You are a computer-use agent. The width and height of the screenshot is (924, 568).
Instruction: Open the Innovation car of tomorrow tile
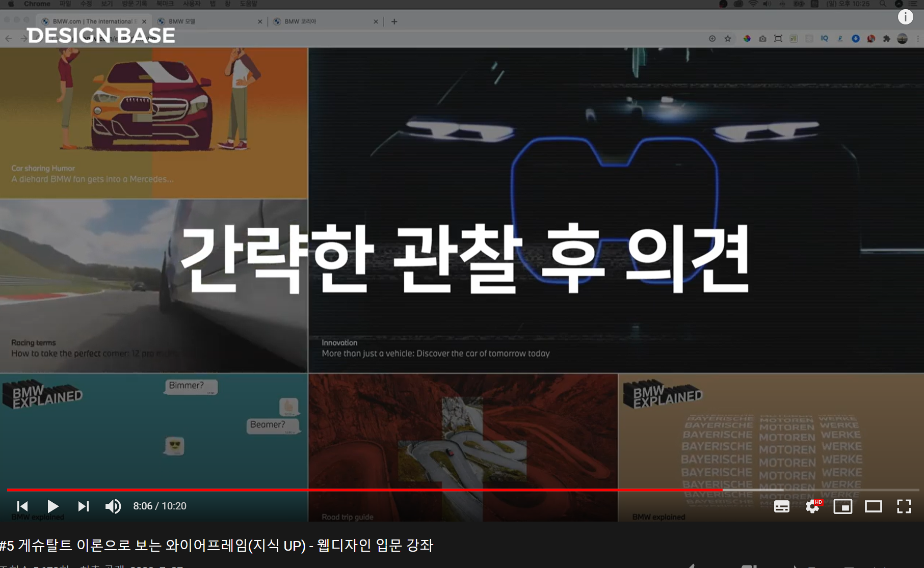(x=616, y=210)
